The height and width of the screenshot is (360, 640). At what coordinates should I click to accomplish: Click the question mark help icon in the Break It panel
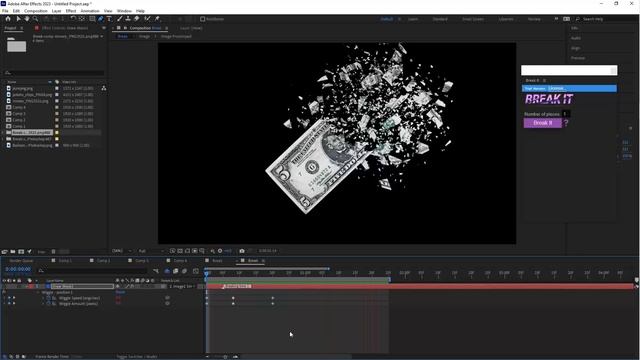(x=566, y=122)
